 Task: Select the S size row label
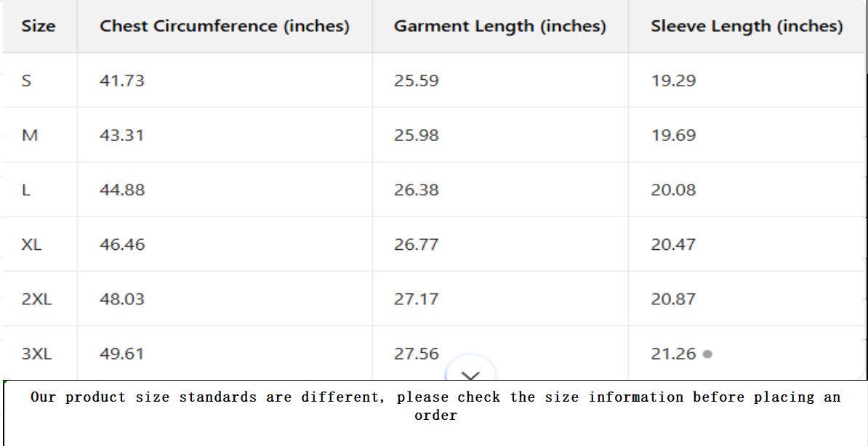tap(27, 81)
